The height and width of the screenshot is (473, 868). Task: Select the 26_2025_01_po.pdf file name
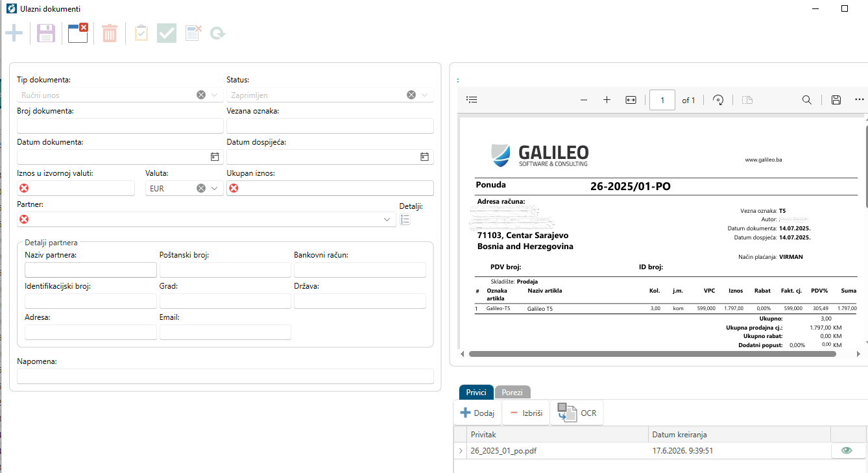coord(503,450)
